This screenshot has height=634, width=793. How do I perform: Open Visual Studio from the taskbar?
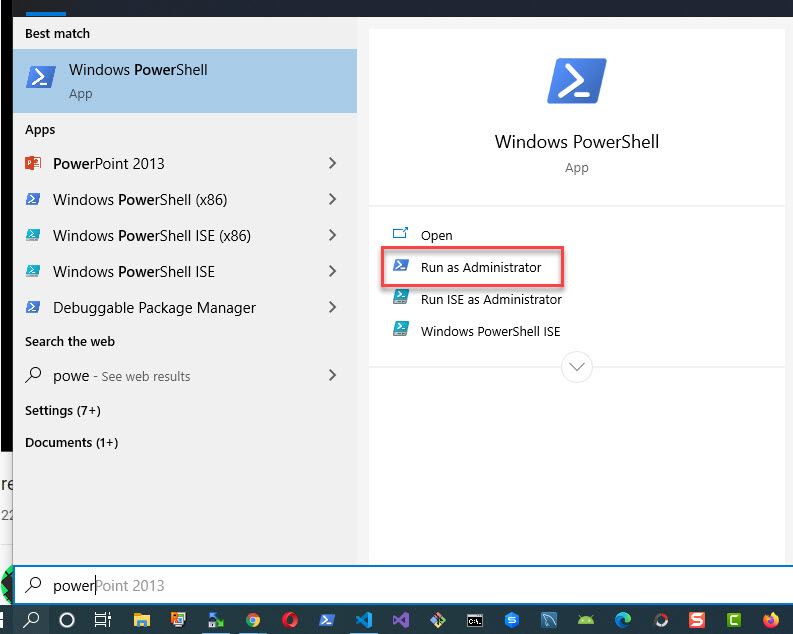[401, 619]
